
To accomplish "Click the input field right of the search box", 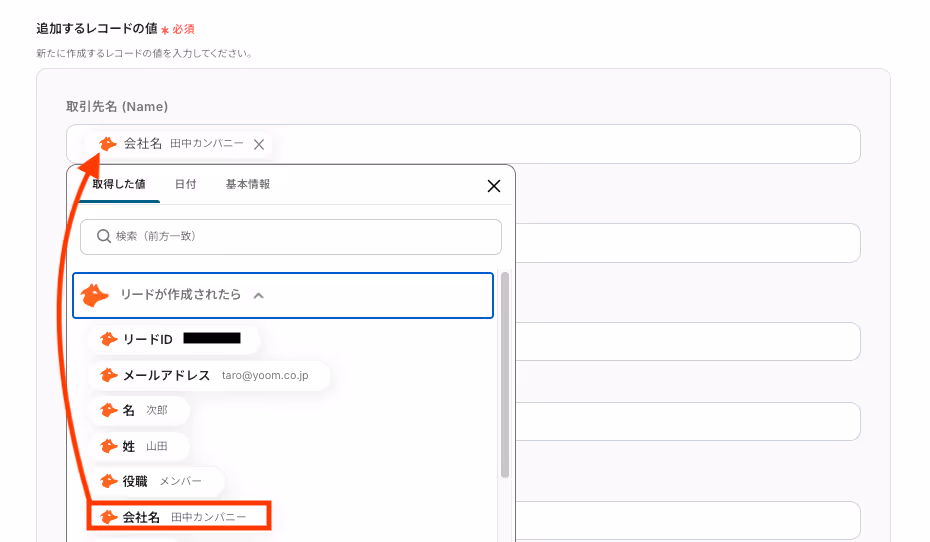I will pyautogui.click(x=688, y=243).
